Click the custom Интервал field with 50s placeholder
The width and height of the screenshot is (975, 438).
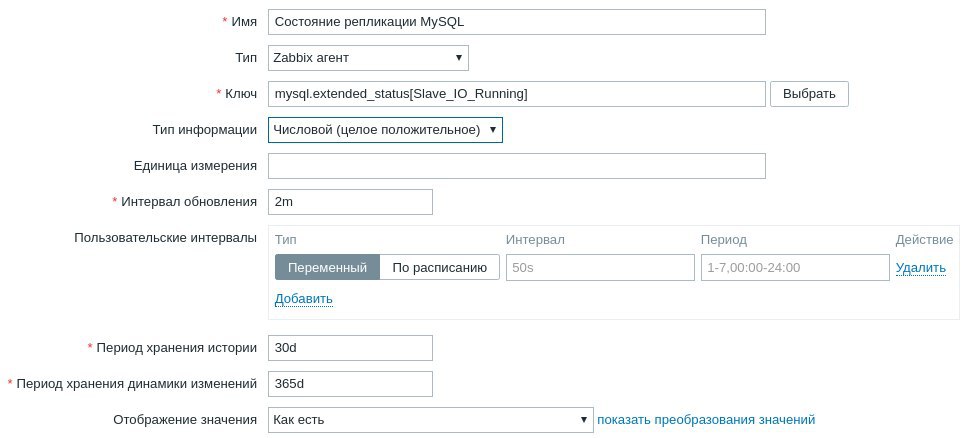pyautogui.click(x=600, y=268)
